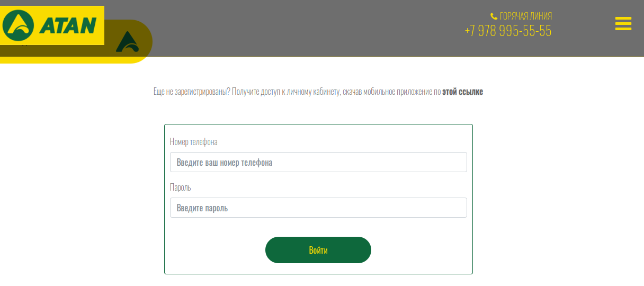The width and height of the screenshot is (644, 286).
Task: Focus the «Введите пароль» field
Action: click(x=318, y=208)
